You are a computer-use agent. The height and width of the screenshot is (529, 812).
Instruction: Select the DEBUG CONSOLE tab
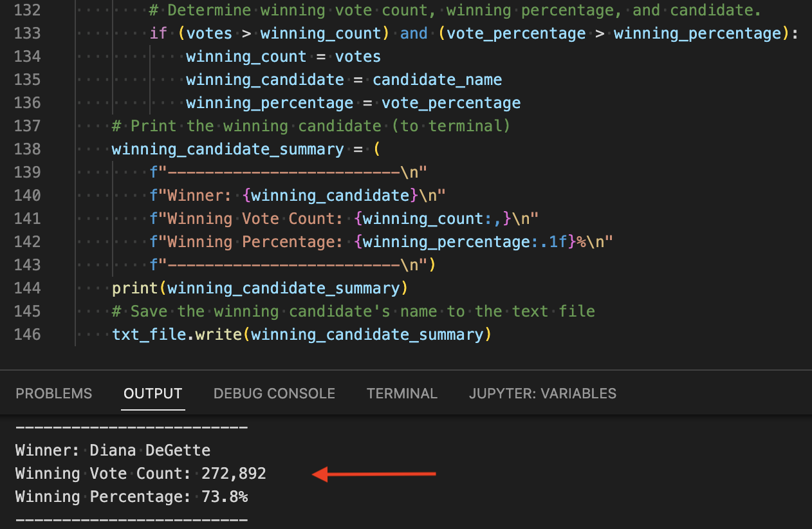pos(274,393)
